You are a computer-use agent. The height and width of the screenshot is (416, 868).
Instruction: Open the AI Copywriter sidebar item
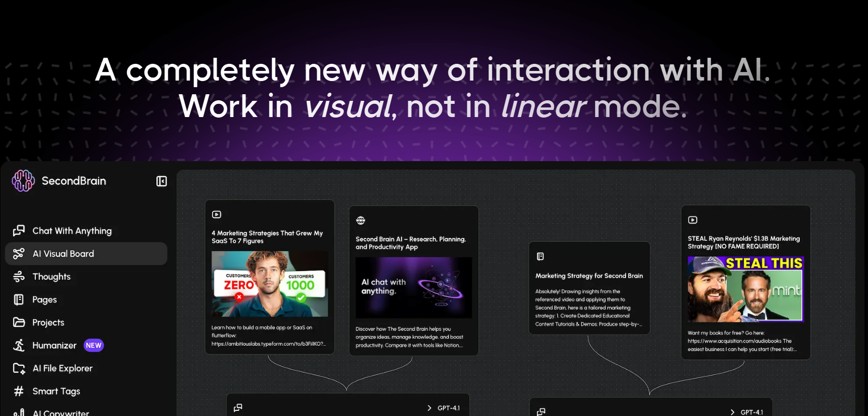click(x=61, y=412)
